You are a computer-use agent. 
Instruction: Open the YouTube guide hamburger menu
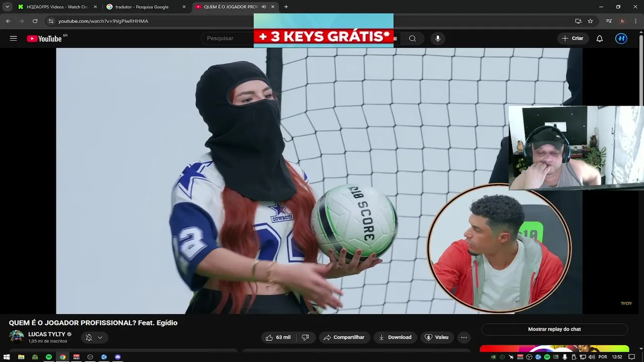[14, 38]
